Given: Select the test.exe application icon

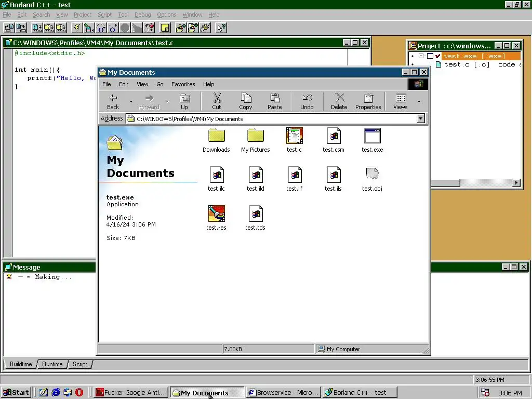Looking at the screenshot, I should [372, 140].
